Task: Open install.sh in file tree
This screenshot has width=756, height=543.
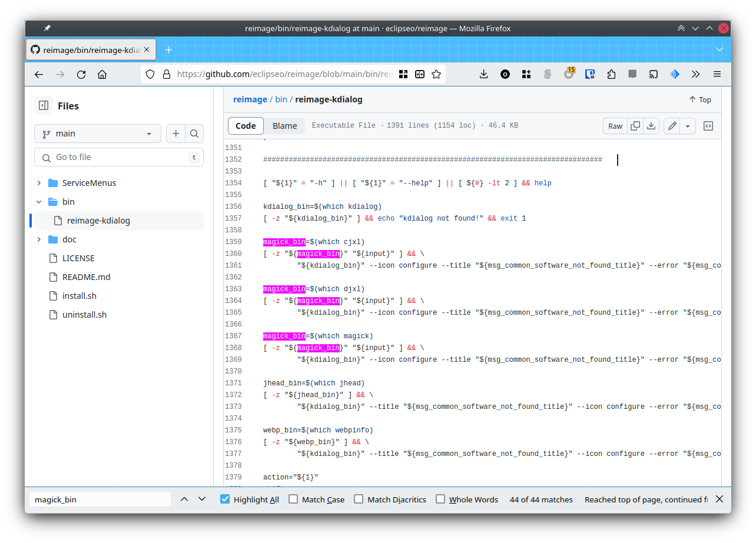Action: [x=79, y=296]
